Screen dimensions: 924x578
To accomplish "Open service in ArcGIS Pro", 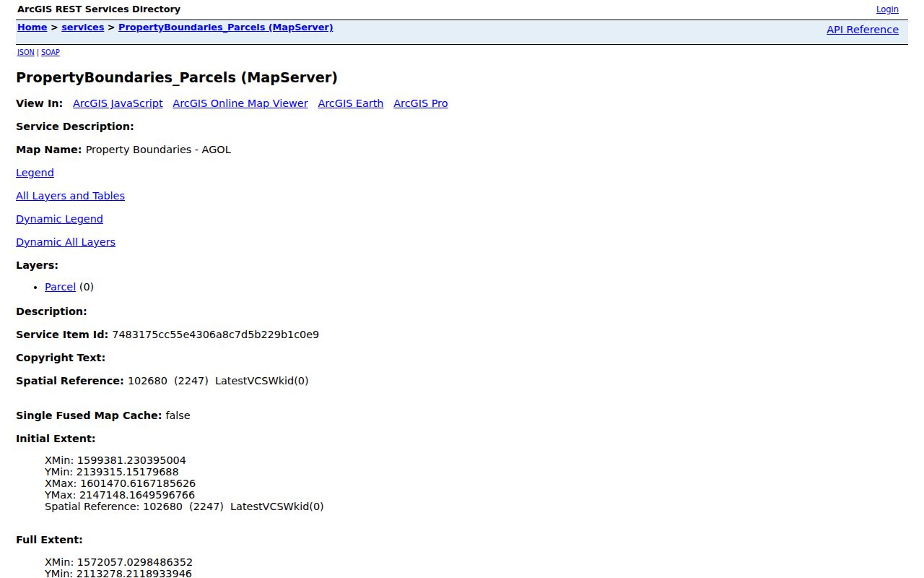I will coord(421,103).
